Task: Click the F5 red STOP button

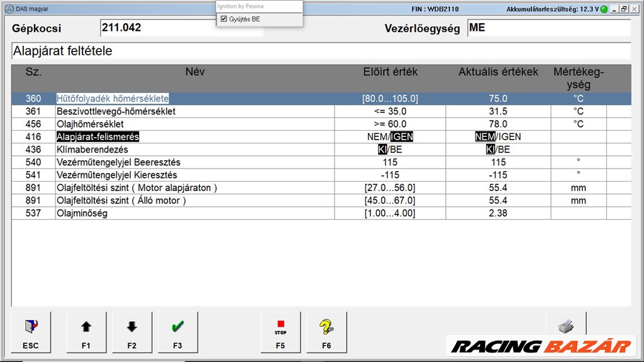Action: coord(280,331)
